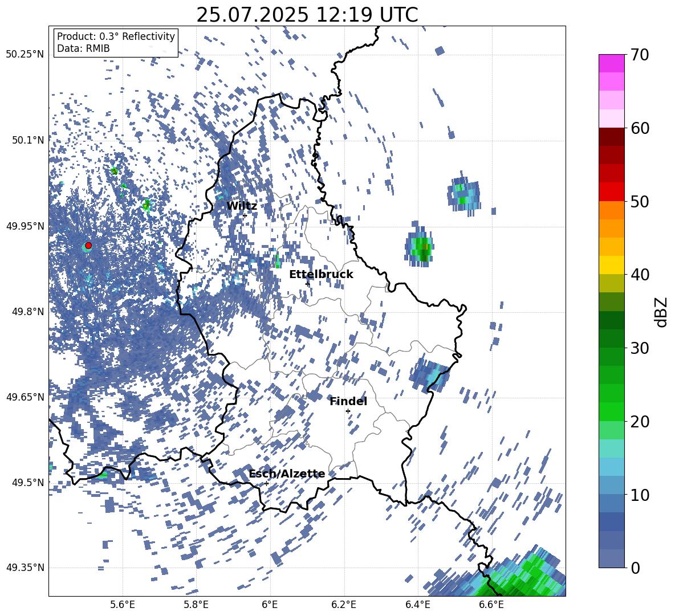Click the yellow colorbar segment at 40
Screen dimensions: 675x616
(x=611, y=266)
